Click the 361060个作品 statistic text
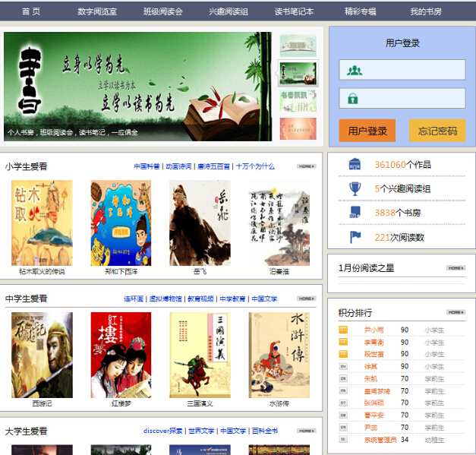This screenshot has height=455, width=476. 403,164
